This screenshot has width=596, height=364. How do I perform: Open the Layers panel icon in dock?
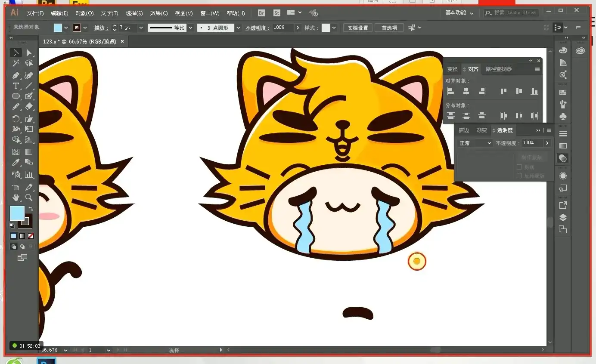click(x=563, y=218)
